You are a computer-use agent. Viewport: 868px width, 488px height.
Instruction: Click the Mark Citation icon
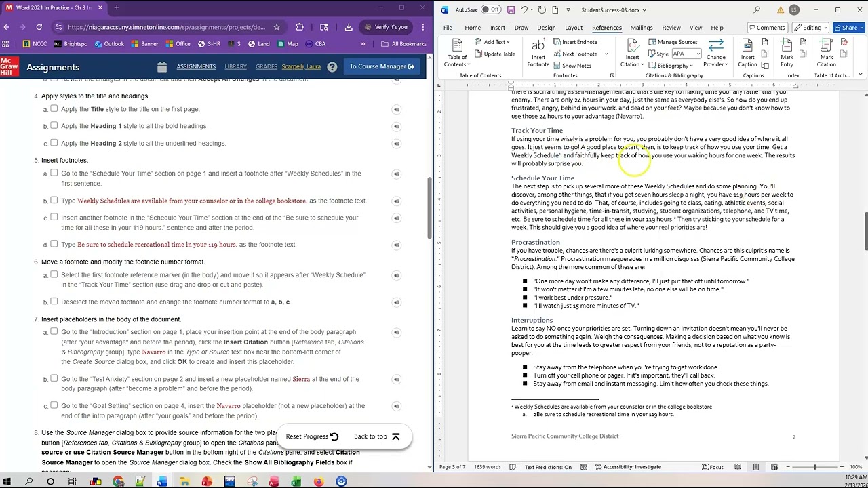(x=826, y=52)
